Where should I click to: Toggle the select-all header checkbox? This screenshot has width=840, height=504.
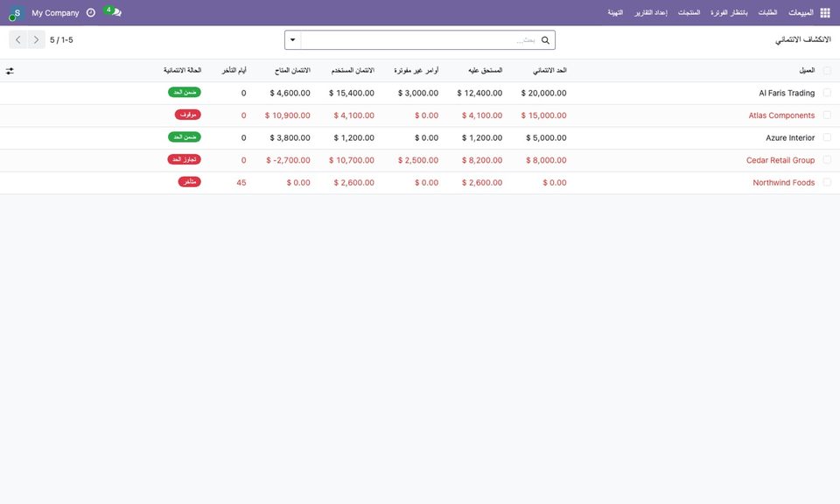coord(827,71)
